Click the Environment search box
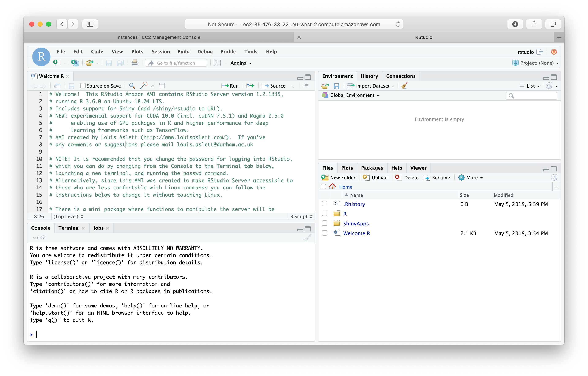This screenshot has height=376, width=588. coord(531,96)
